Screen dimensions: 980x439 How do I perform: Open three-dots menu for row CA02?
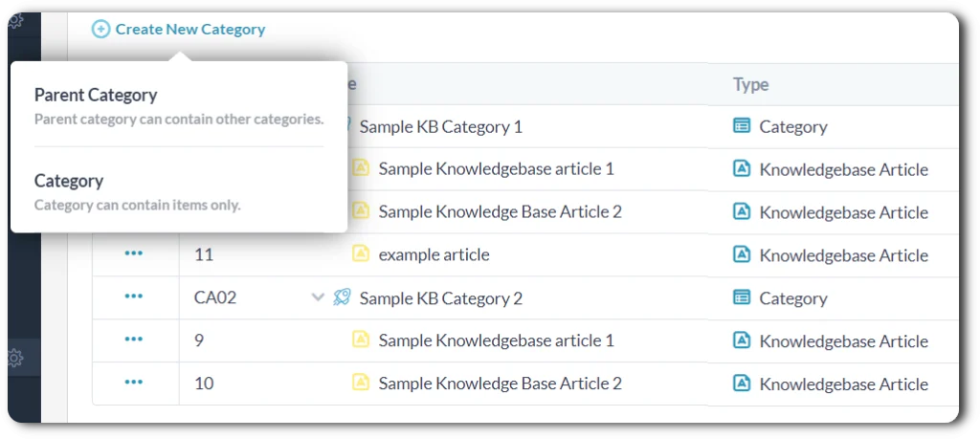[133, 296]
